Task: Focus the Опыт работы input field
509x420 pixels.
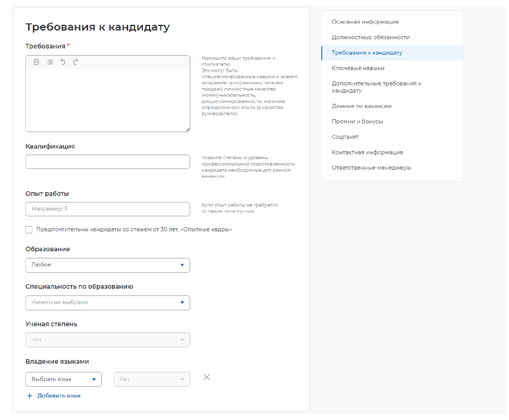Action: [108, 209]
